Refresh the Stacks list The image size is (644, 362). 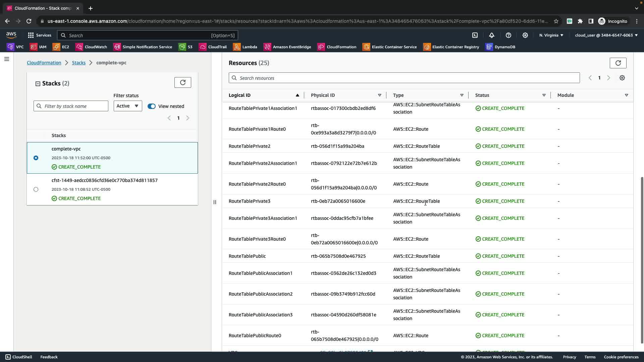(x=183, y=82)
